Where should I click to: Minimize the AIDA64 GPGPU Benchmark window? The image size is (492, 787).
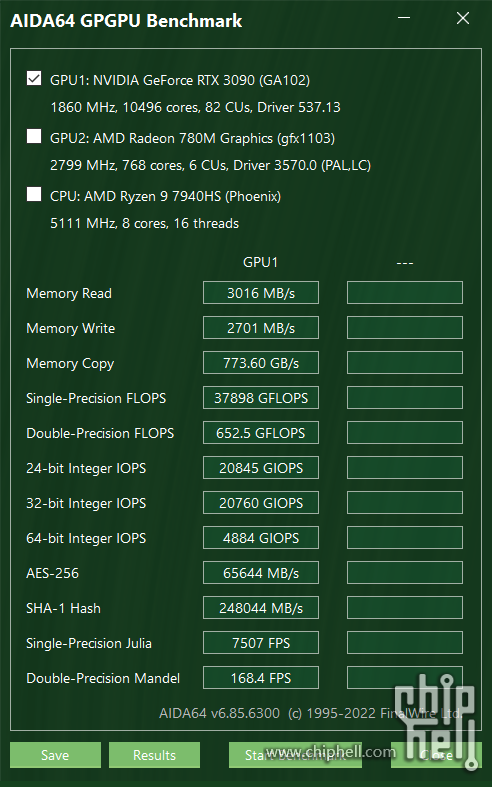tap(404, 18)
